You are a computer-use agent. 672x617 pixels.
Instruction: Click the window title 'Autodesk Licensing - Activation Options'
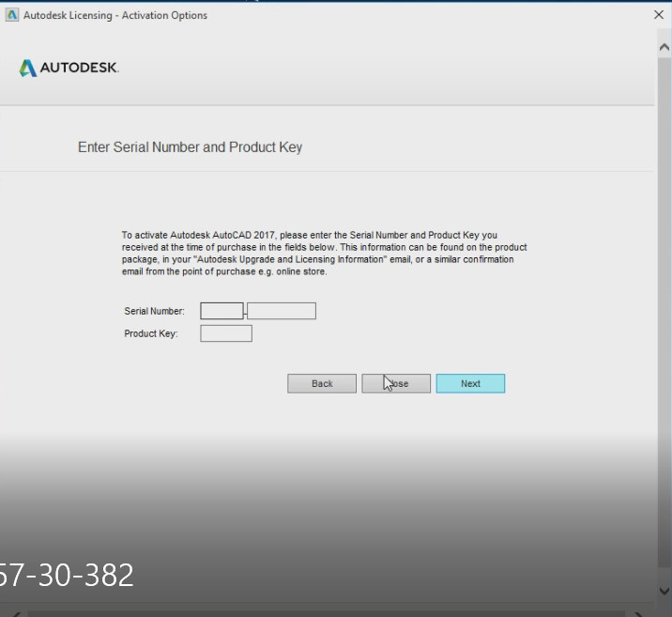[115, 15]
